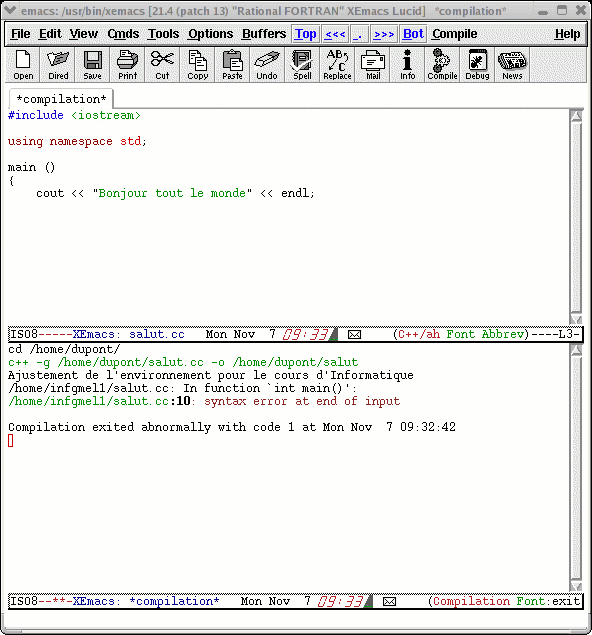Click 'Compilation Font:exit' mode indicator
592x635 pixels.
click(x=504, y=601)
